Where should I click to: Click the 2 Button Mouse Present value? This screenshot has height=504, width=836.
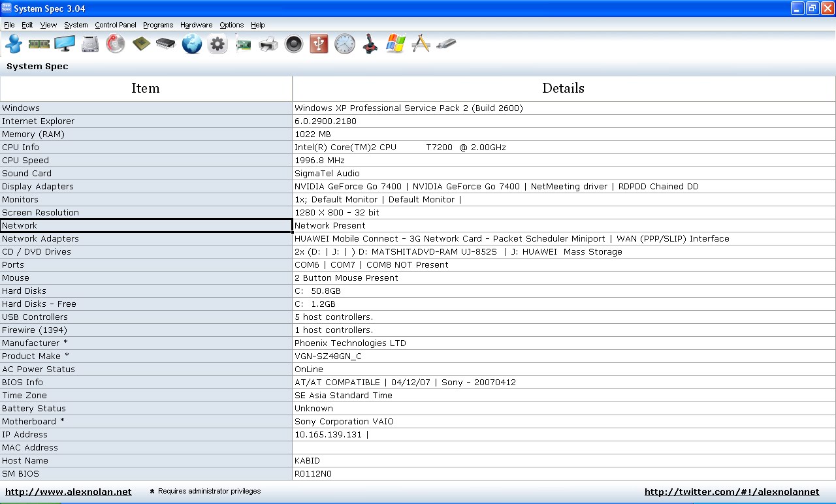[x=346, y=278]
